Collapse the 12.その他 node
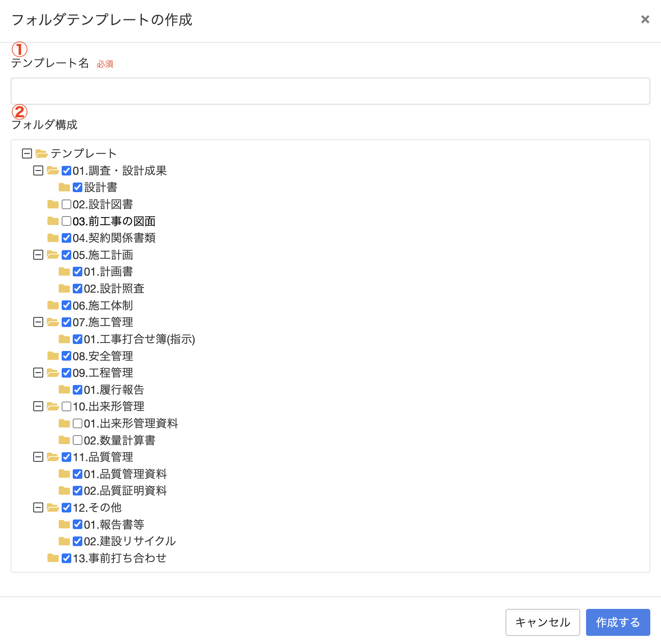The width and height of the screenshot is (661, 644). pyautogui.click(x=38, y=508)
